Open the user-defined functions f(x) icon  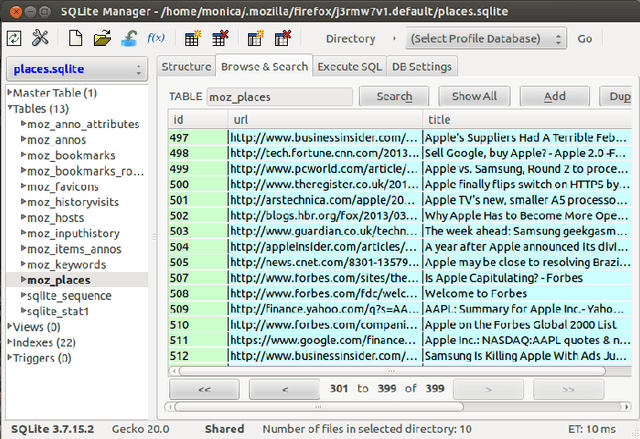(156, 38)
